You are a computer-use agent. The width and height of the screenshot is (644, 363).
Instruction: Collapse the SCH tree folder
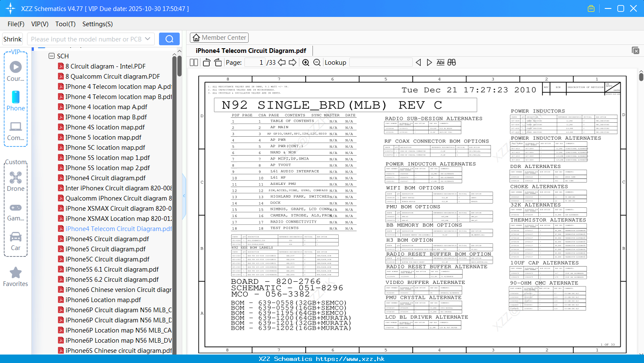pos(52,56)
